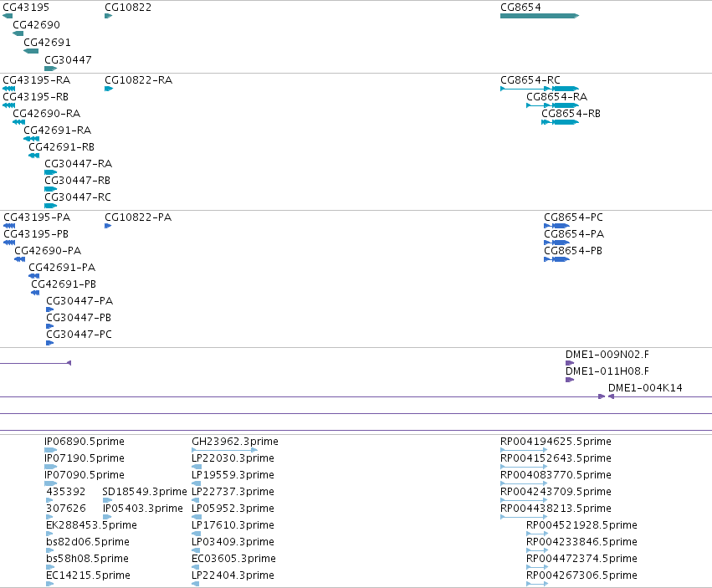
Task: Click the CG42690 gene label
Action: (x=36, y=24)
